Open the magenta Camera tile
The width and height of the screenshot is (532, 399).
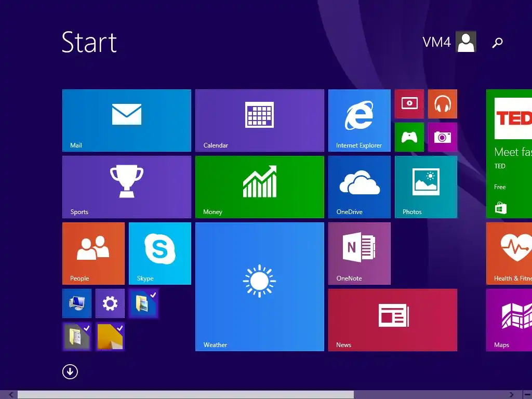[x=443, y=137]
